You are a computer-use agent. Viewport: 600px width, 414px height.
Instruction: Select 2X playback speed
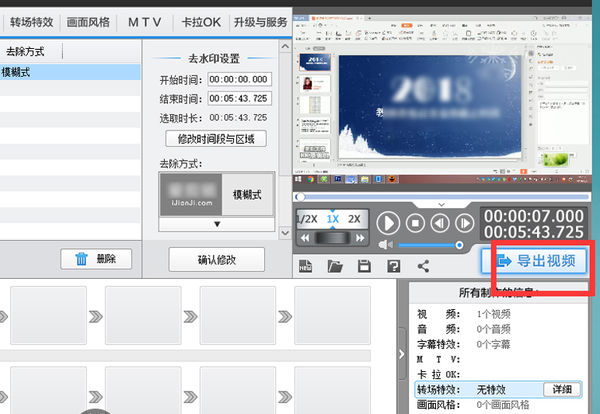coord(354,219)
